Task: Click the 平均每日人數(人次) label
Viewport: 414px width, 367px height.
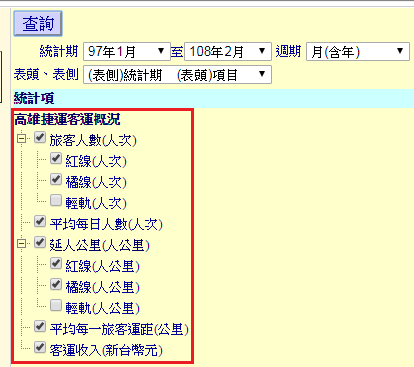Action: tap(106, 224)
